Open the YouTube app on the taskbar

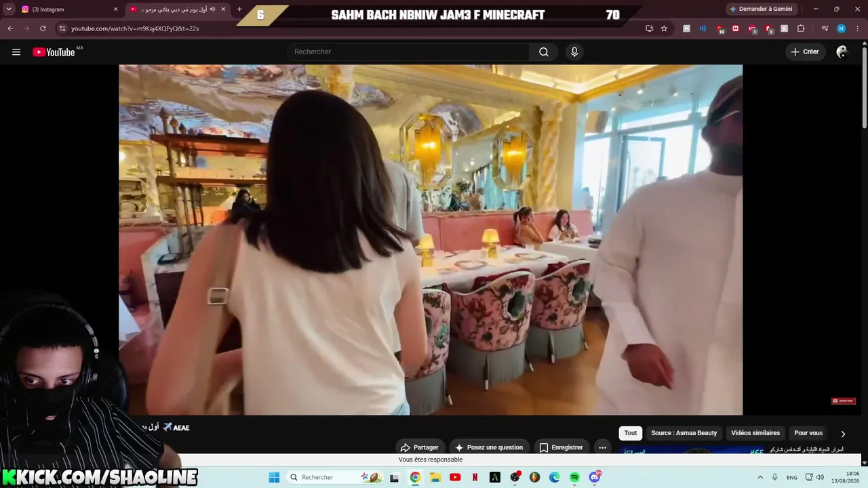pos(455,477)
